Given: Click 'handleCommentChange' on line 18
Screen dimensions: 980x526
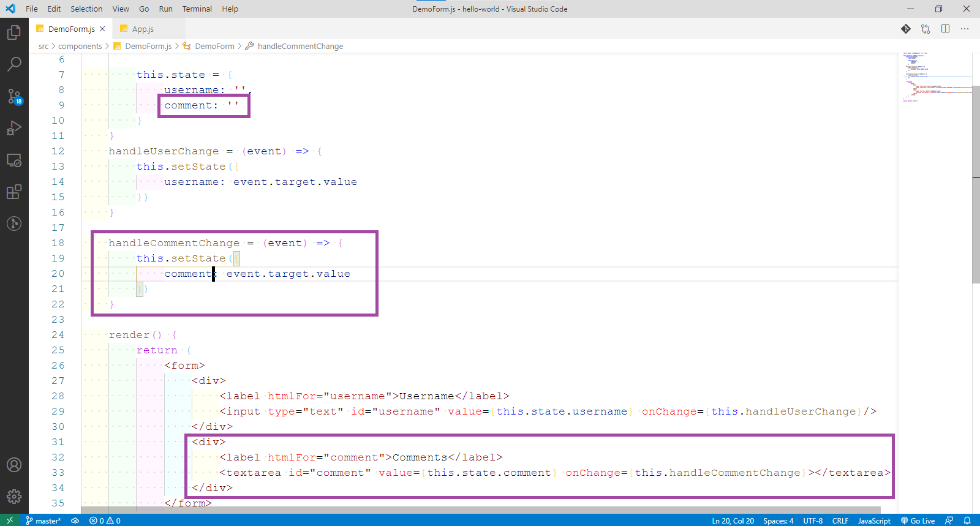Looking at the screenshot, I should click(174, 243).
